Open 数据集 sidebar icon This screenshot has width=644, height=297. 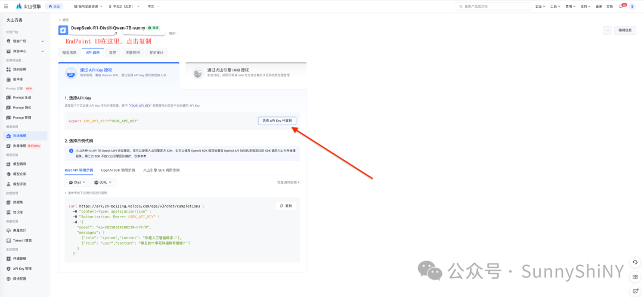point(8,203)
